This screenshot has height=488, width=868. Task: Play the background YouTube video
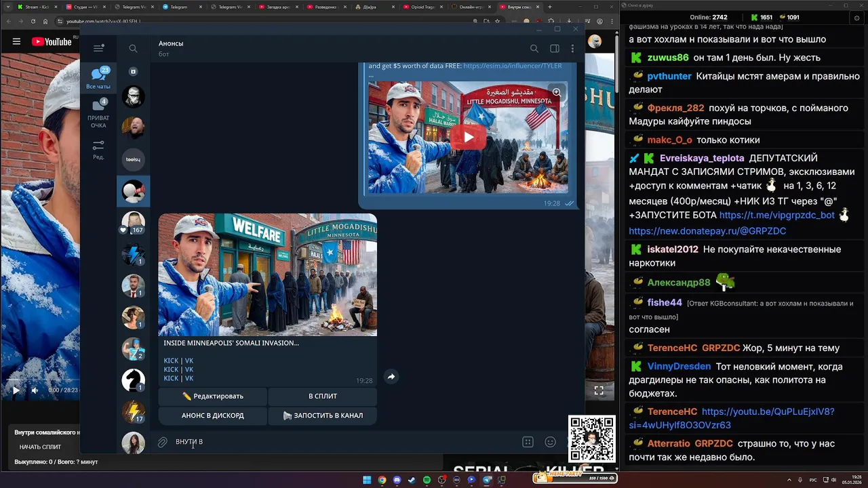(x=16, y=390)
